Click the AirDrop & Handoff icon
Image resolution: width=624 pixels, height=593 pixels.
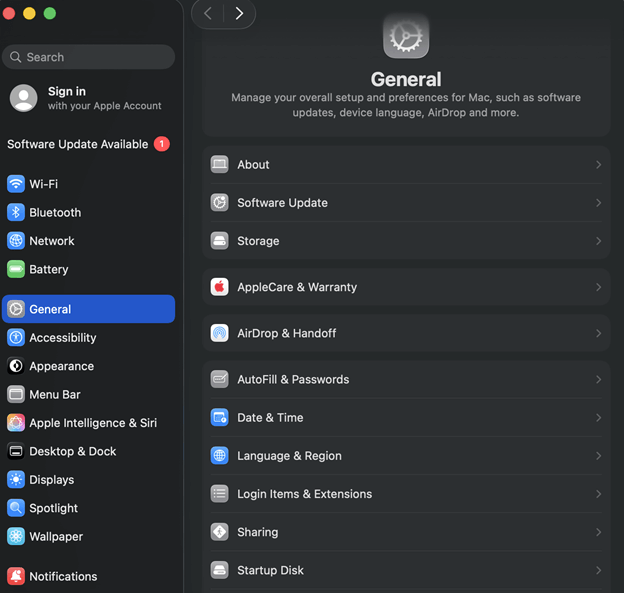coord(220,333)
